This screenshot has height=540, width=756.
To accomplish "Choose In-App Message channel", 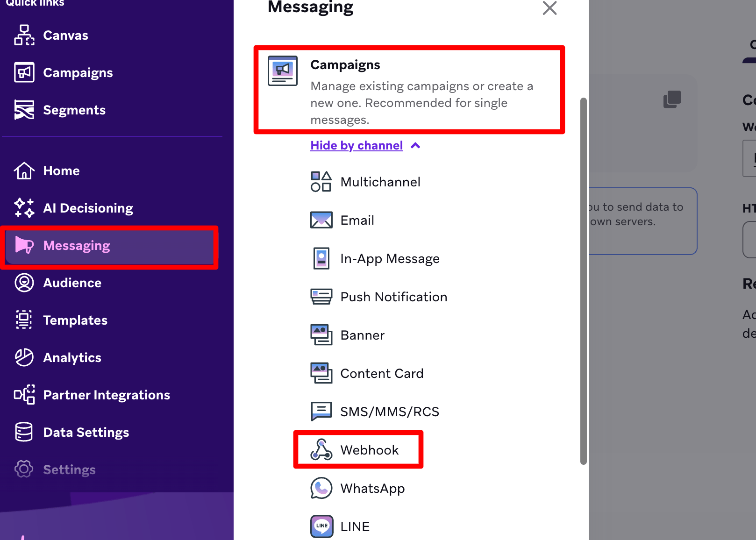I will (x=390, y=258).
